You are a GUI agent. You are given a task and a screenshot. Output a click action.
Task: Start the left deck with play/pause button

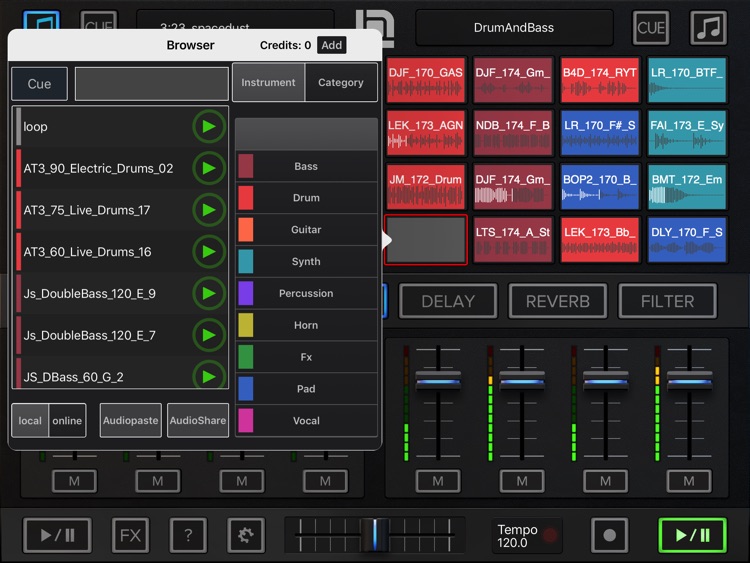(57, 535)
